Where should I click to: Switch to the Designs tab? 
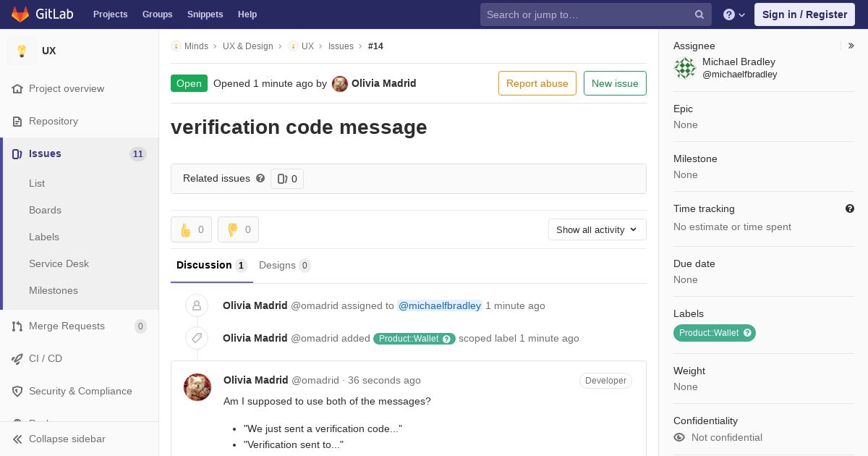coord(285,265)
